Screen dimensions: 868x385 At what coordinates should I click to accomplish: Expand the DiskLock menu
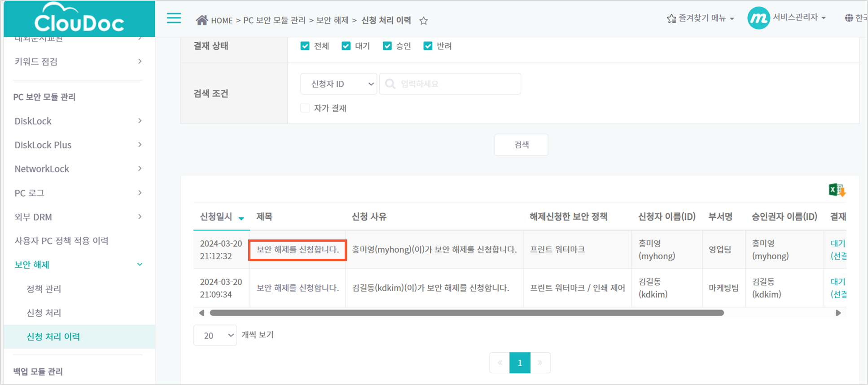coord(78,121)
